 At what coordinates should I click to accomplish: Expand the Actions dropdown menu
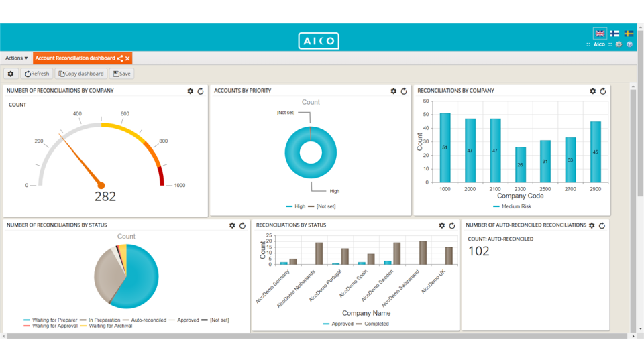(x=17, y=58)
